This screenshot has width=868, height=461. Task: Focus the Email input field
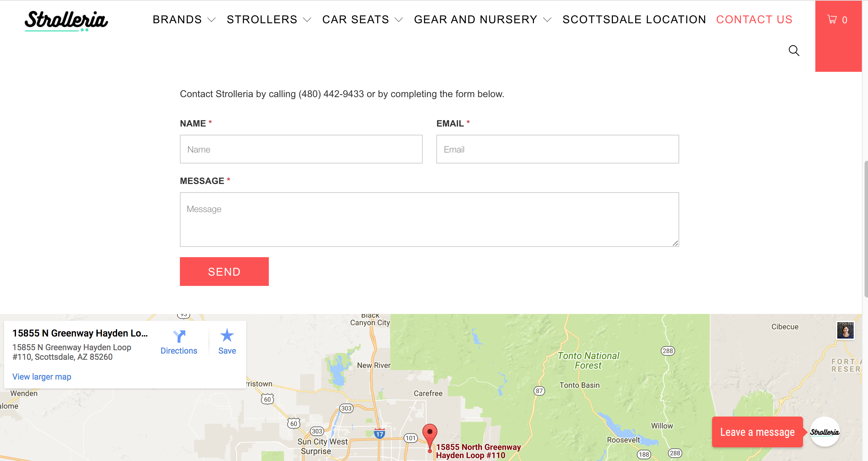click(x=558, y=149)
